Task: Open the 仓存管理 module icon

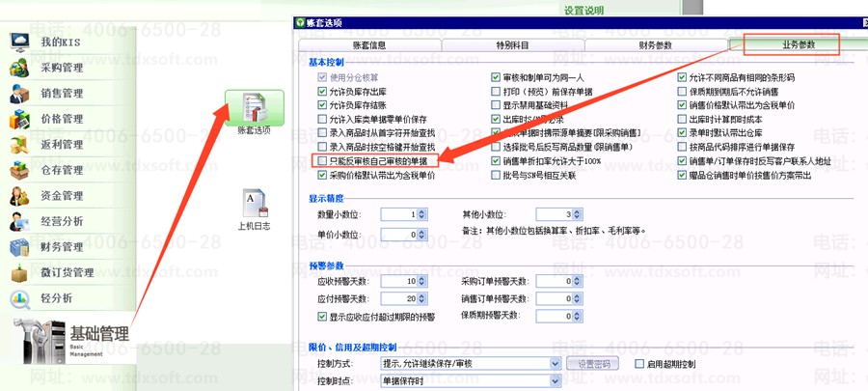Action: (x=20, y=170)
